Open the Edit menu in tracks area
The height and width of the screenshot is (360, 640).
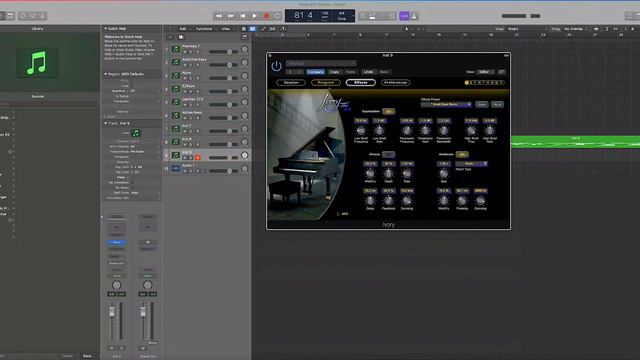(x=183, y=29)
